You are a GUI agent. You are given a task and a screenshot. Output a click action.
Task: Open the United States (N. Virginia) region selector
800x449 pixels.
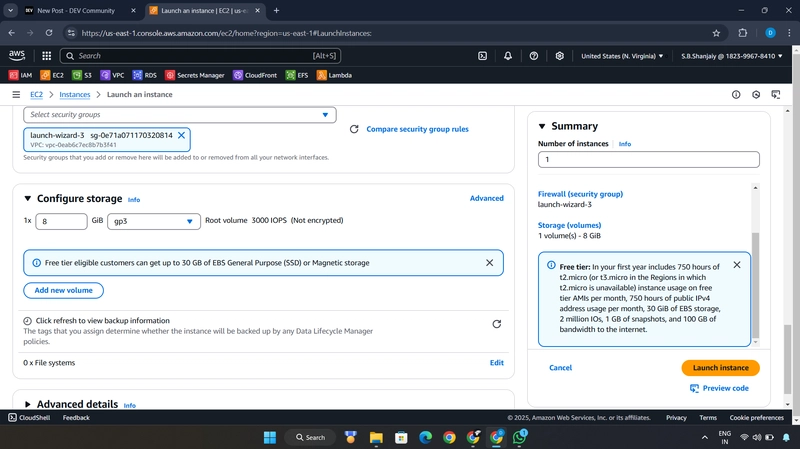[x=622, y=56]
